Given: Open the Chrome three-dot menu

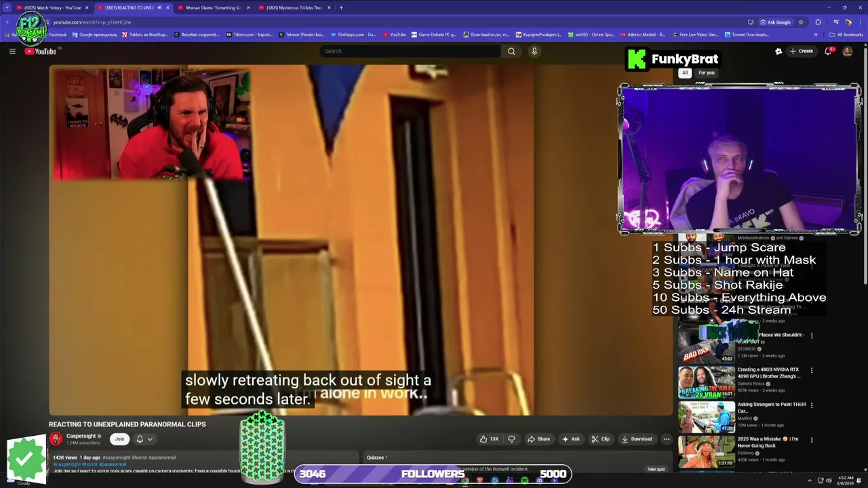Looking at the screenshot, I should (862, 22).
